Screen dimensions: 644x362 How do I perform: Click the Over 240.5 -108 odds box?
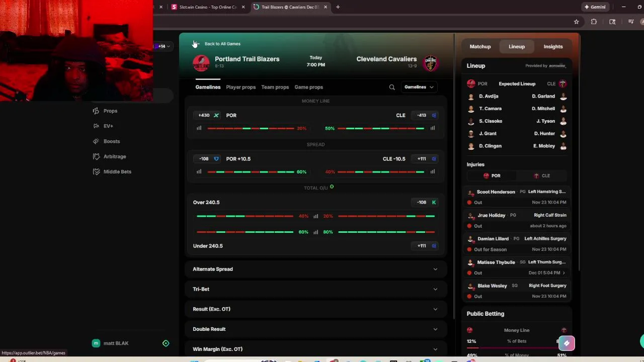point(426,202)
